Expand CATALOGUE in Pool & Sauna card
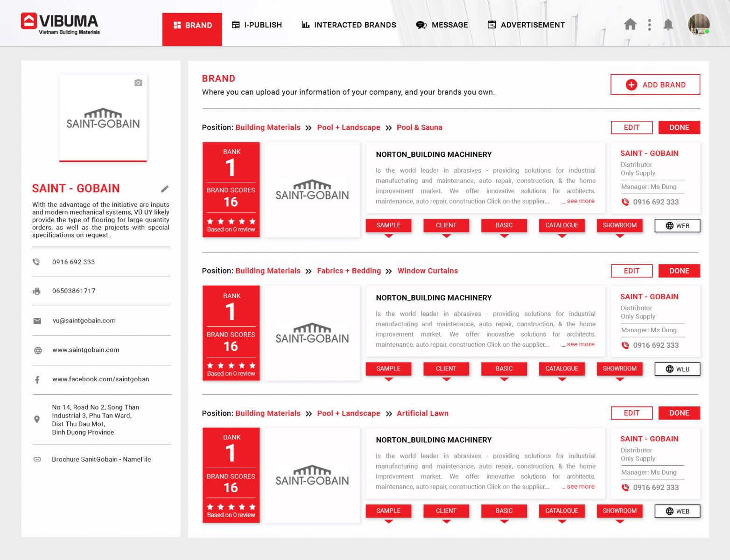This screenshot has height=560, width=730. [562, 226]
